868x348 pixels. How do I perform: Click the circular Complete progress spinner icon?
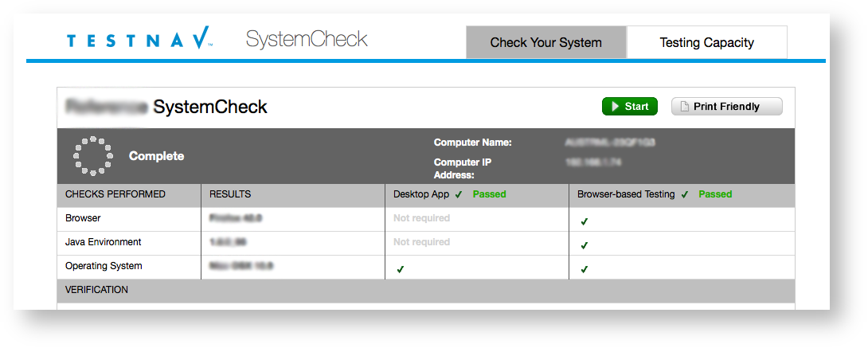click(x=92, y=156)
